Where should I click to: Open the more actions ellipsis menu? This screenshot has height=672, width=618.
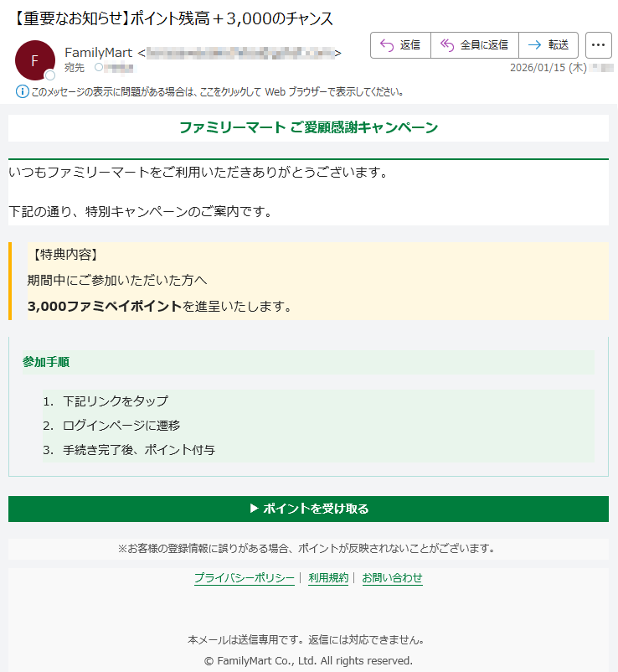[598, 45]
